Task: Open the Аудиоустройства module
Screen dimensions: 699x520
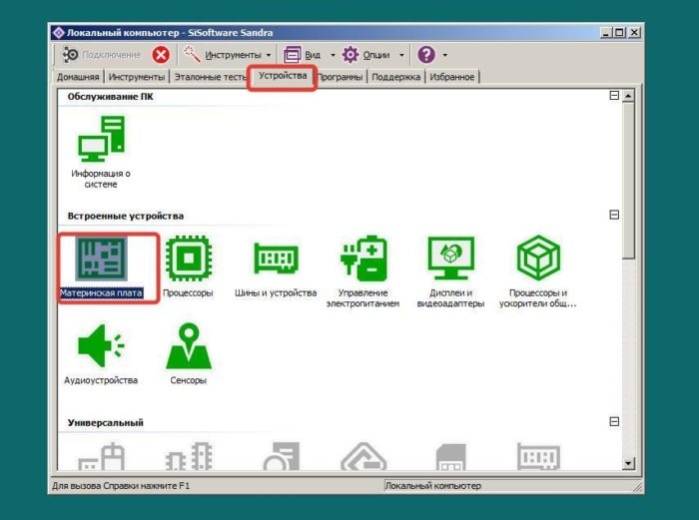Action: (101, 354)
